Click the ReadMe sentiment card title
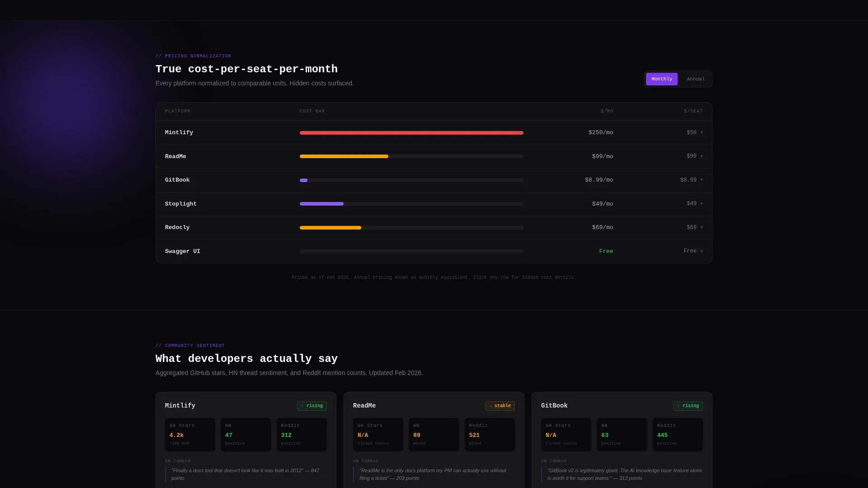868x488 pixels. (364, 406)
